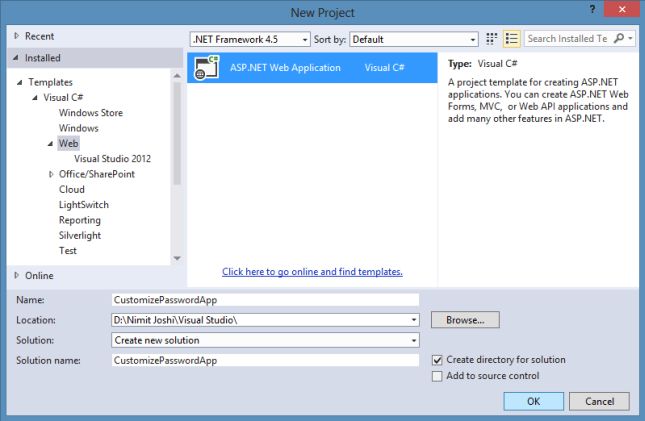
Task: Select Visual Studio 2012 under Web
Action: coord(112,159)
